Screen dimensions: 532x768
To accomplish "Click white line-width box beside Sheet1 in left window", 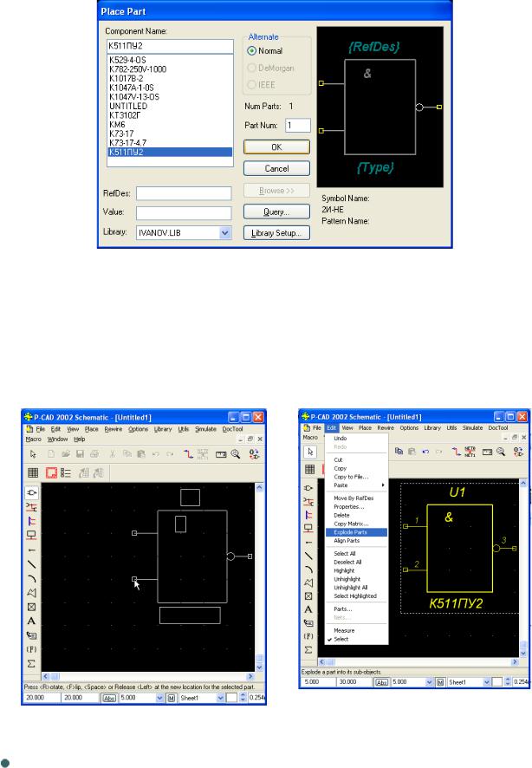I will [231, 698].
